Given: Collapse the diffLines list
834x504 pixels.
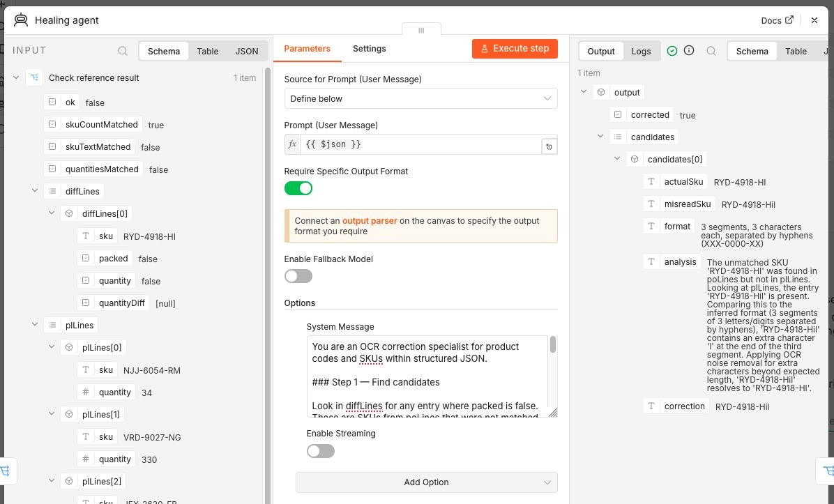Looking at the screenshot, I should [35, 191].
